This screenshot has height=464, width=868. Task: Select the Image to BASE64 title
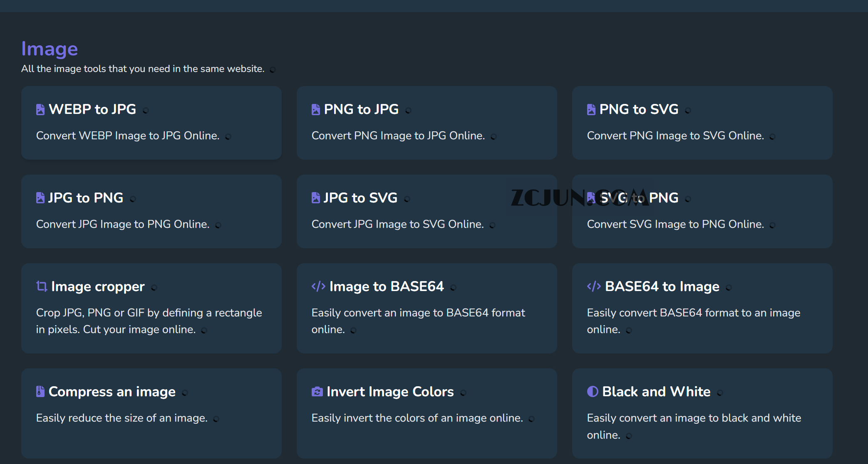(387, 286)
